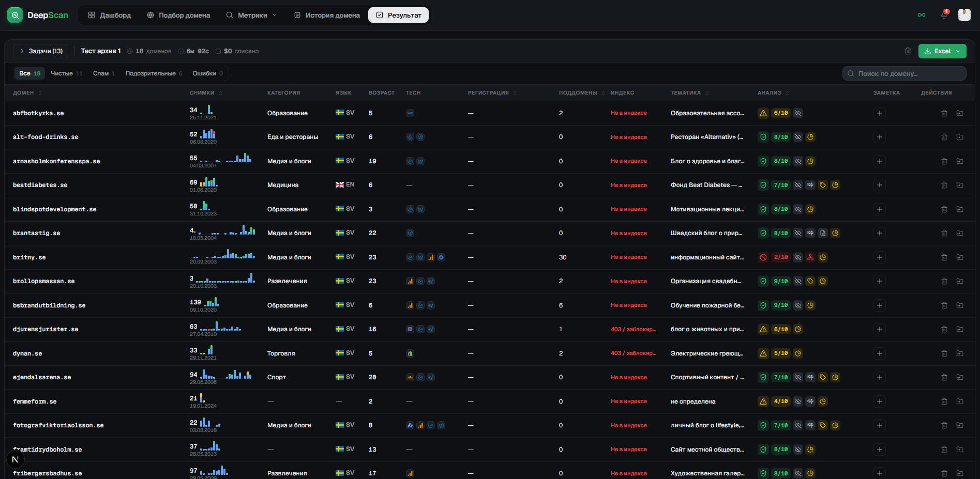Open the britny.se domain link
The image size is (980, 479).
(29, 257)
